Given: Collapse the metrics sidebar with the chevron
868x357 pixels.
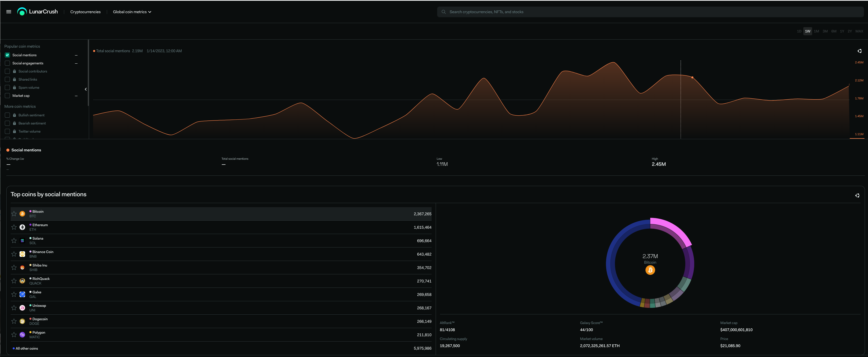Looking at the screenshot, I should tap(86, 89).
